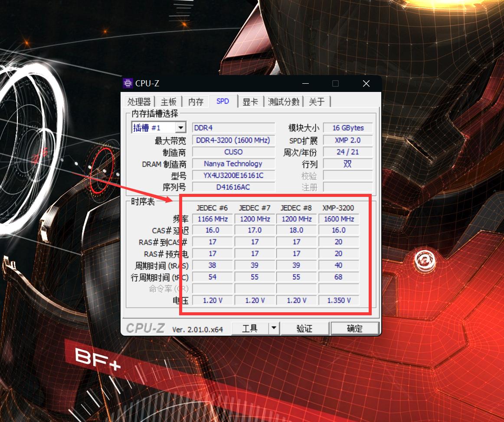This screenshot has width=504, height=422.
Task: Switch to the 显卡 tab
Action: pos(250,102)
